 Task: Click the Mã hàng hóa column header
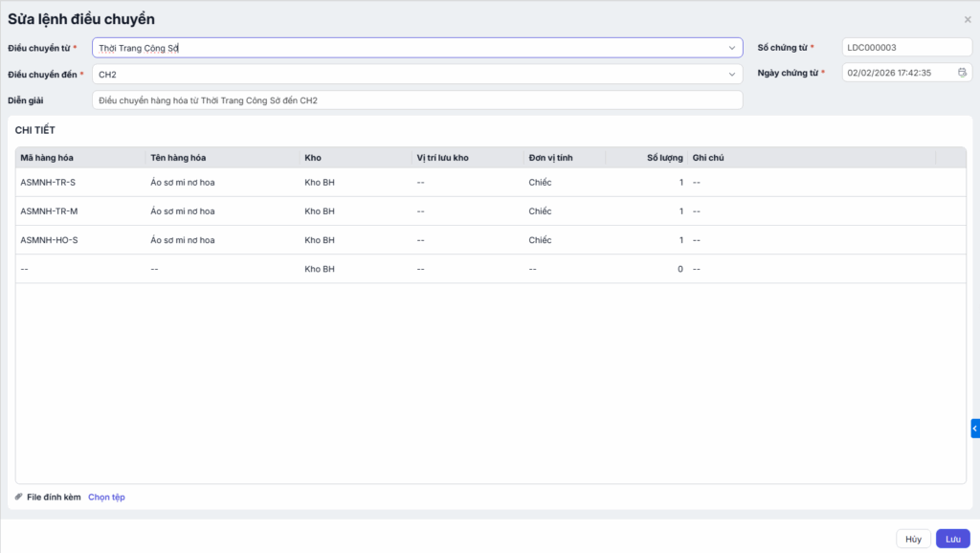click(46, 158)
